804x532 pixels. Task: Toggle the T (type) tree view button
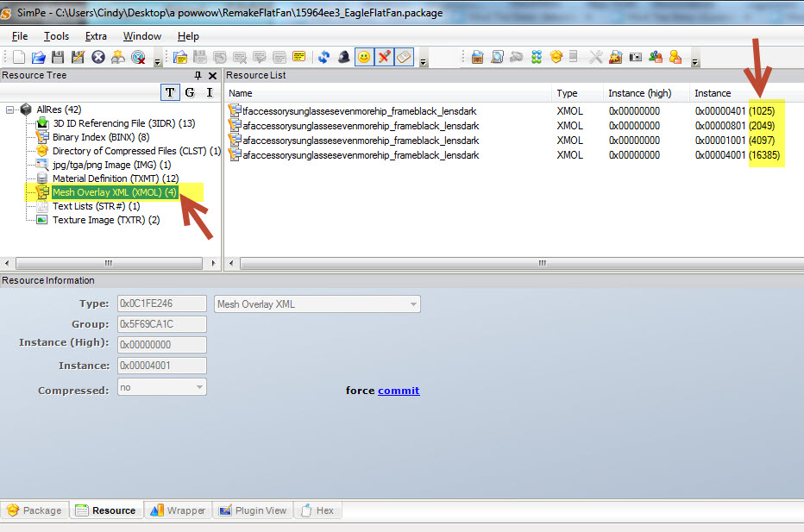coord(170,92)
